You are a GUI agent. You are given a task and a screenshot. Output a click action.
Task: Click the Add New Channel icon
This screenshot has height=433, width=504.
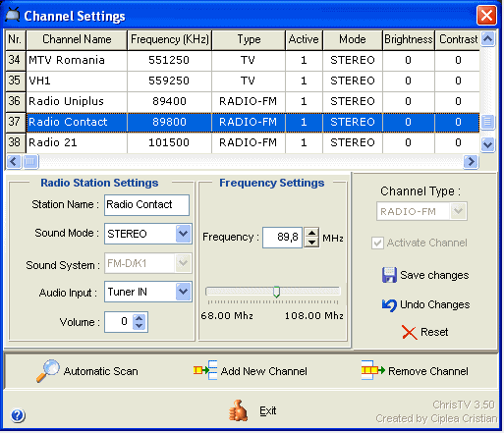point(205,370)
